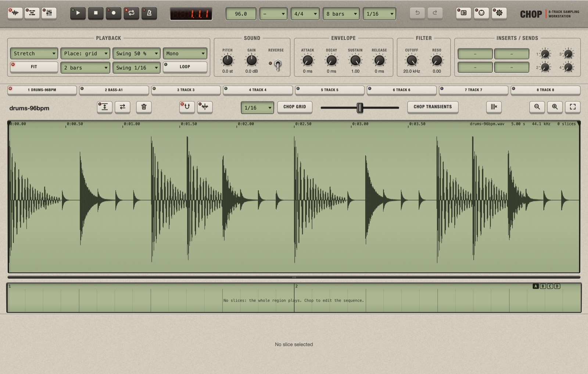Open the Stretch mode dropdown
588x374 pixels.
tap(34, 54)
